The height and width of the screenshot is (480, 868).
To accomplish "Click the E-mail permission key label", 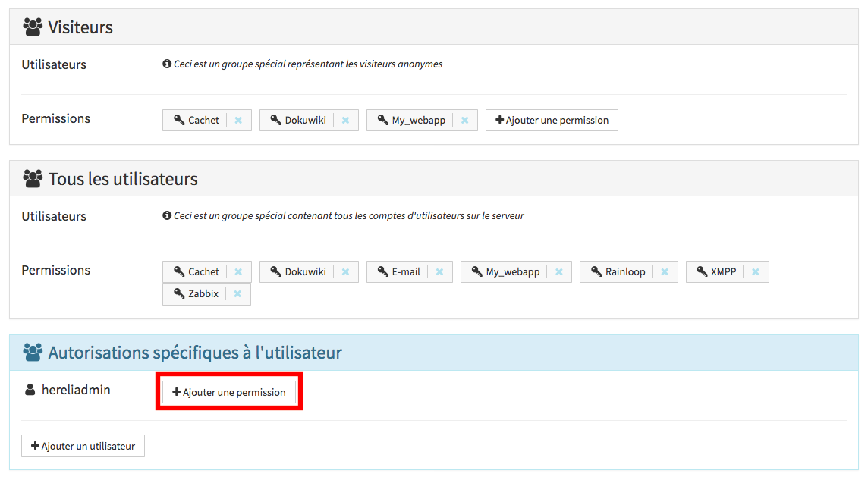I will pyautogui.click(x=398, y=272).
